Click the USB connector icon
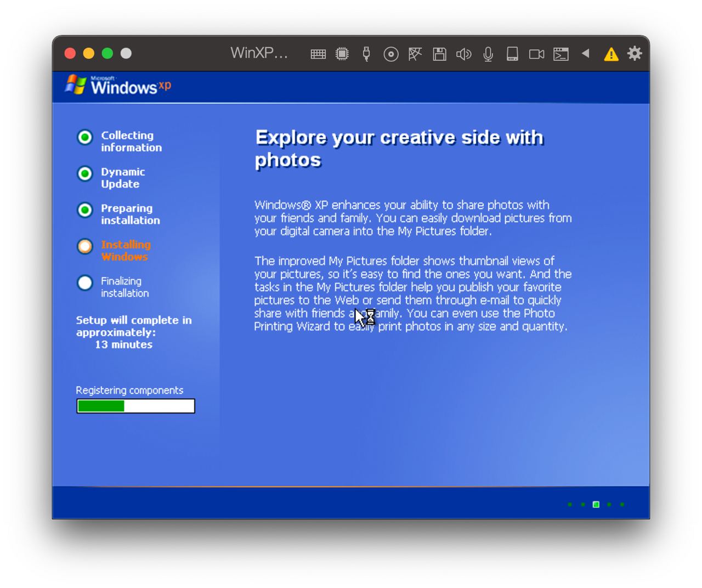This screenshot has height=588, width=702. [x=366, y=54]
